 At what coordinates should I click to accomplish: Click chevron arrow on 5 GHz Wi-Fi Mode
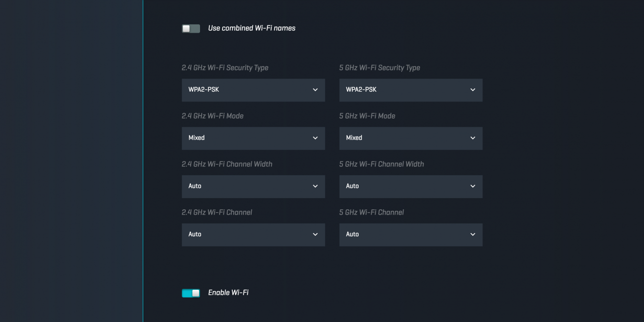click(473, 138)
